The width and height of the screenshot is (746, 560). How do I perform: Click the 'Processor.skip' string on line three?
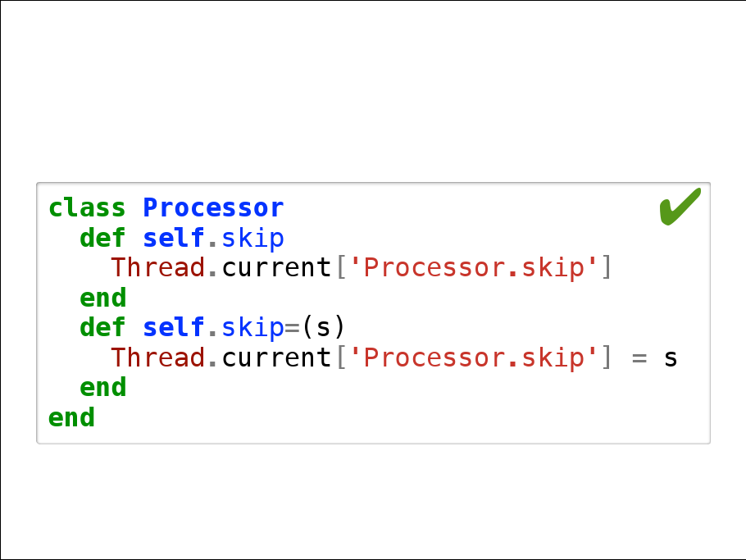(x=473, y=268)
